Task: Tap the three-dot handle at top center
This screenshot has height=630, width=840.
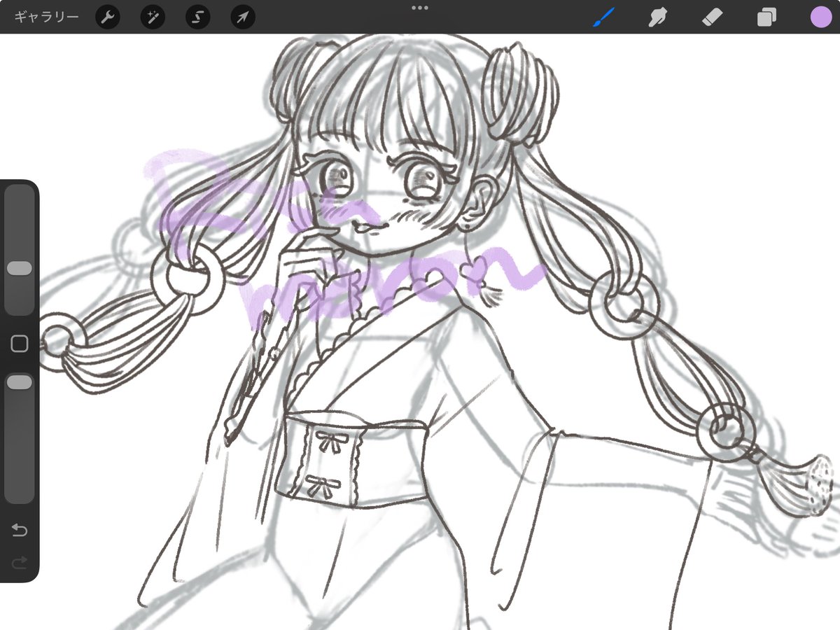Action: [420, 8]
